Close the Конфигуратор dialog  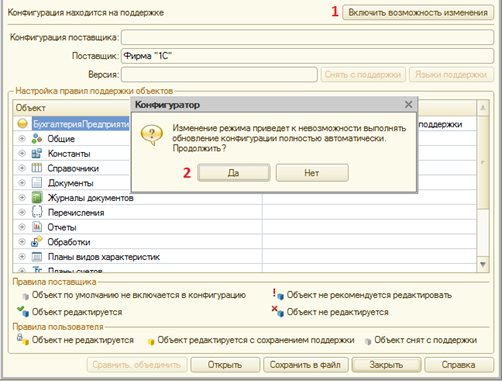click(x=409, y=104)
